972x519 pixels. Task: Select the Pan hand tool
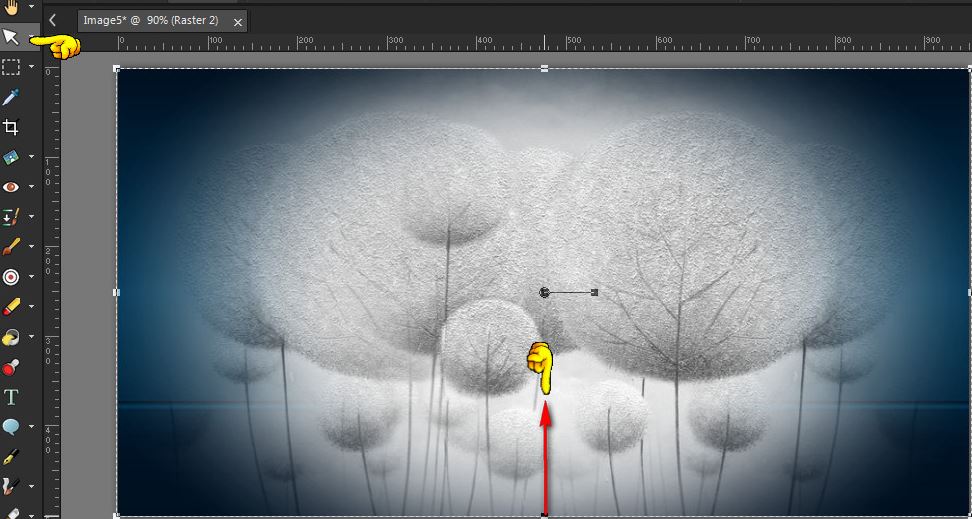point(11,7)
